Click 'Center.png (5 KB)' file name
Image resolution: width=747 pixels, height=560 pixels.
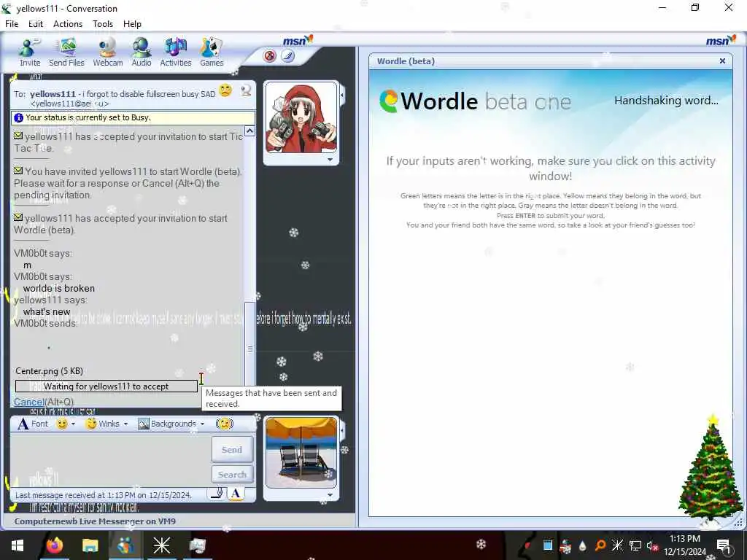(49, 371)
